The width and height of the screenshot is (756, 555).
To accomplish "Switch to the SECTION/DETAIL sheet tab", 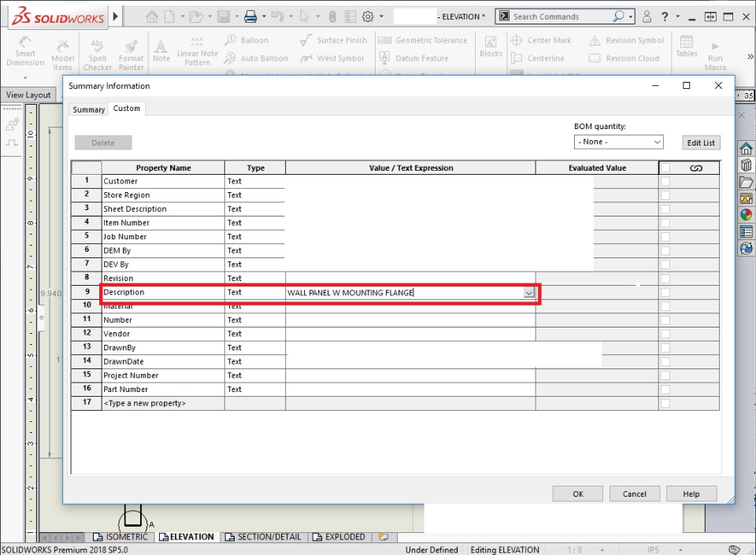I will coord(263,537).
